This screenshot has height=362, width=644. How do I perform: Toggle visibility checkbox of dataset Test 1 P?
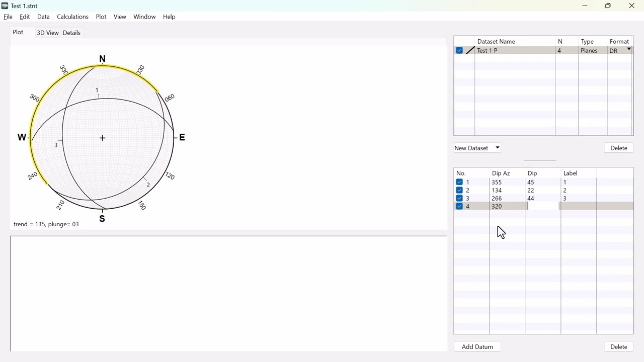[459, 51]
